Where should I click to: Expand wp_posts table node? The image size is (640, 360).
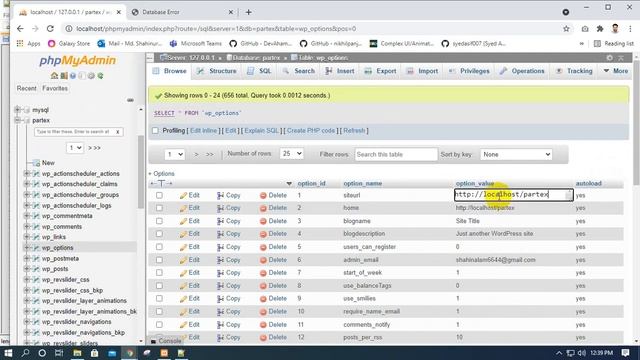tap(27, 269)
